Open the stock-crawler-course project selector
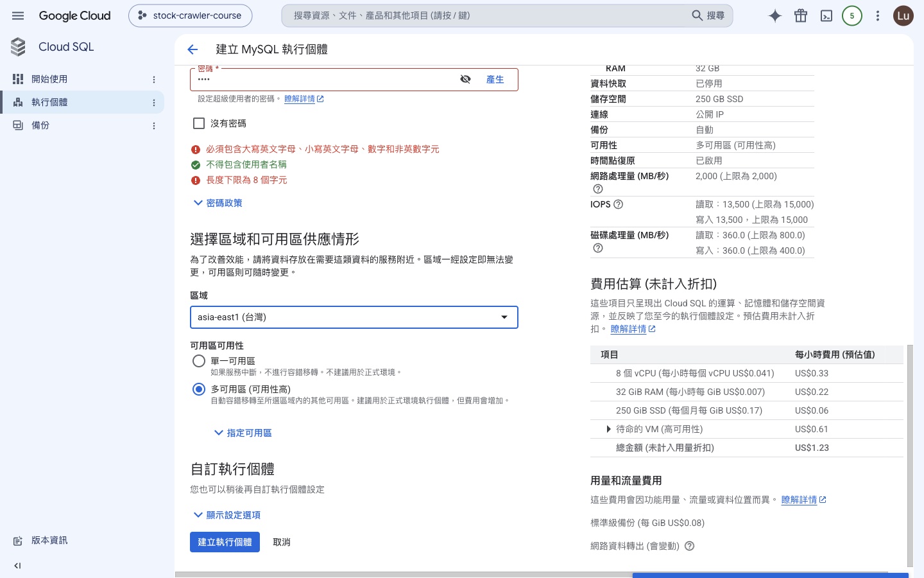Image resolution: width=924 pixels, height=578 pixels. [x=191, y=15]
